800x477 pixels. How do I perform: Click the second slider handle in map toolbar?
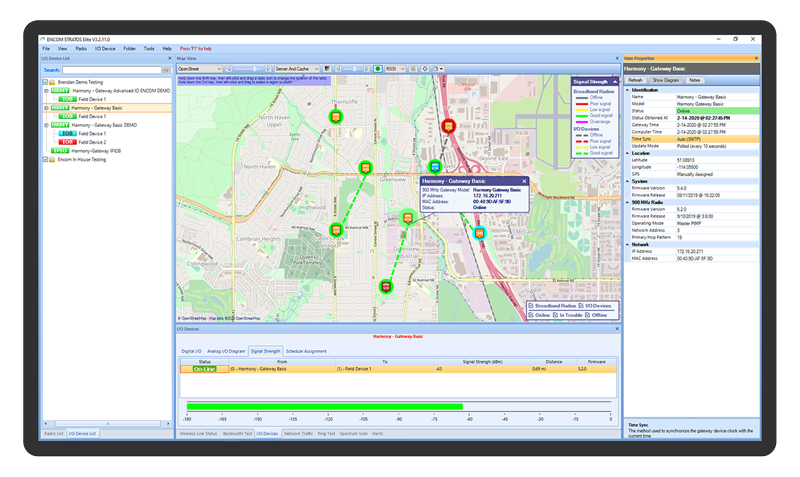355,69
